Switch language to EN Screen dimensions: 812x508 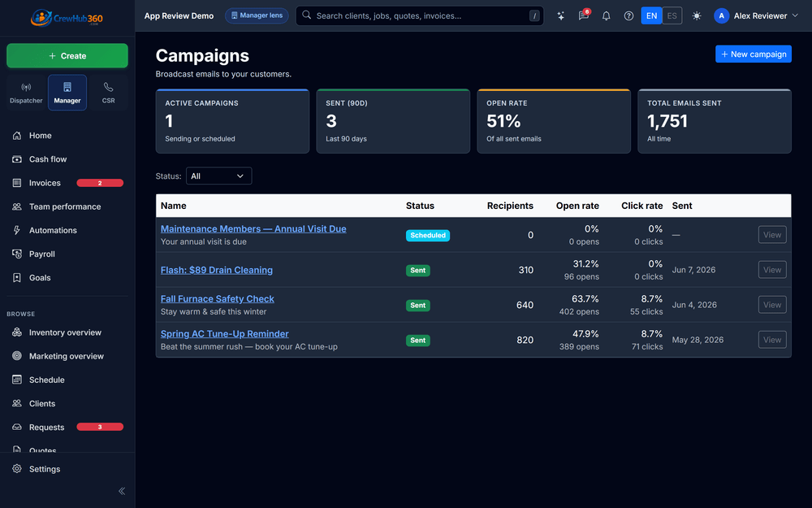[x=651, y=15]
